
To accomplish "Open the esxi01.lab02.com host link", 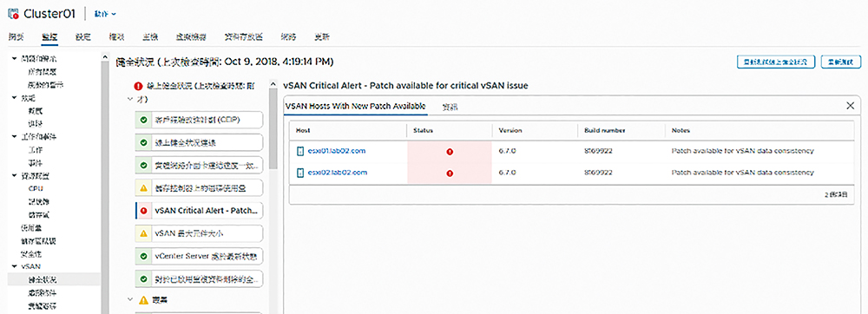I will coord(337,151).
